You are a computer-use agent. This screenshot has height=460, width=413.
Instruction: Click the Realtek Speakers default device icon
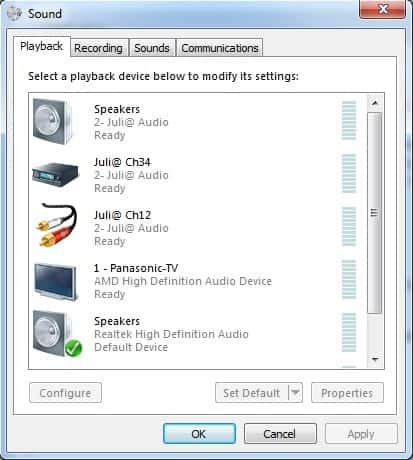pos(57,334)
